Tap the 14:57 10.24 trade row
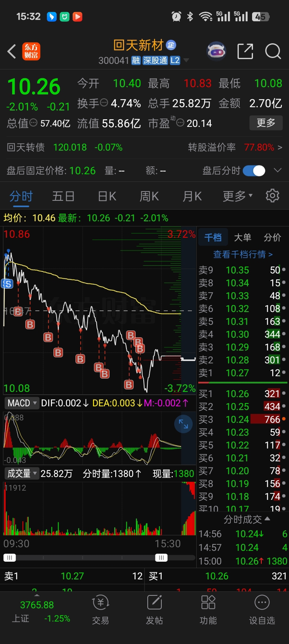 pos(243,548)
